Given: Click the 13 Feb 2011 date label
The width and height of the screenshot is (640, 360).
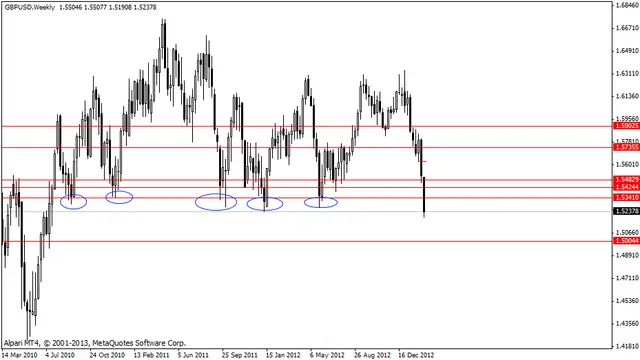Looking at the screenshot, I should pos(151,355).
